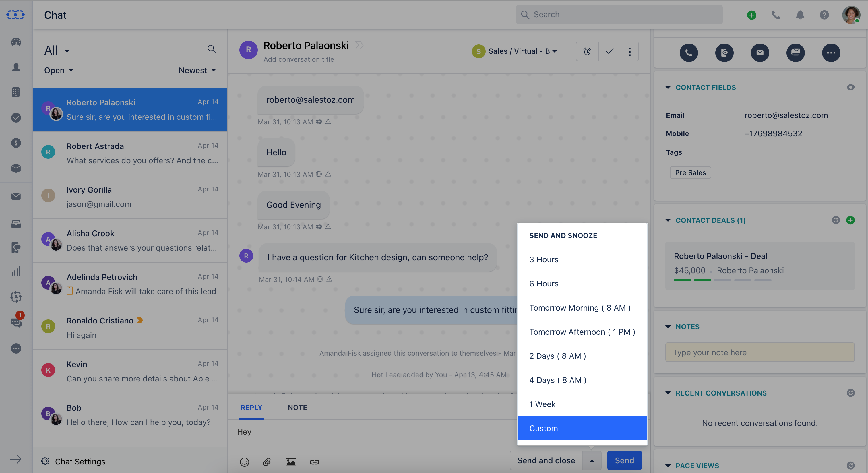The image size is (868, 473).
Task: Open Chat Settings
Action: 73,461
